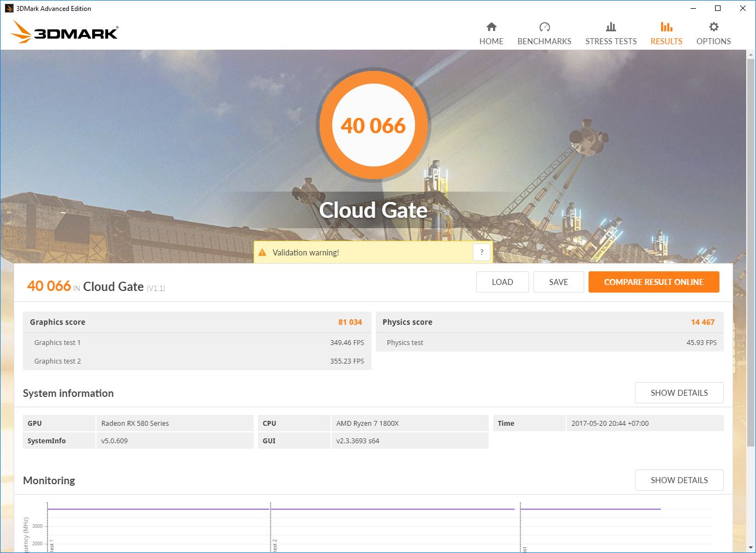Click the validation warning triangle icon

pos(262,253)
